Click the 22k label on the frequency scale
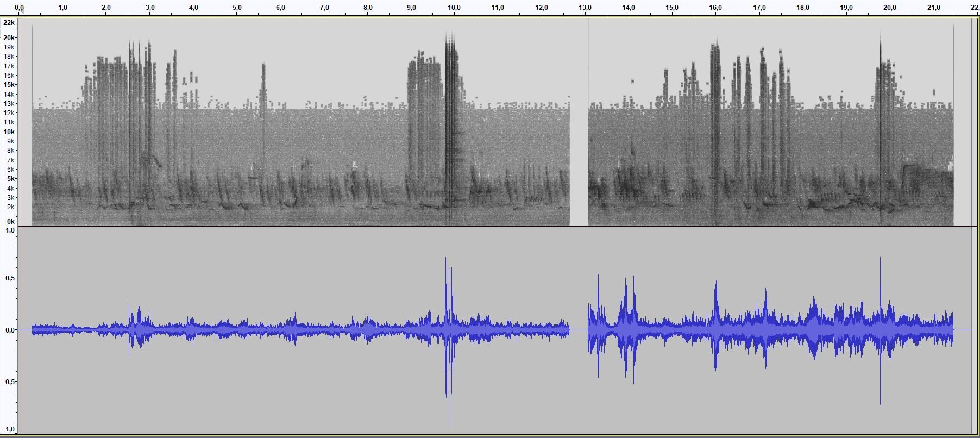 coord(9,23)
